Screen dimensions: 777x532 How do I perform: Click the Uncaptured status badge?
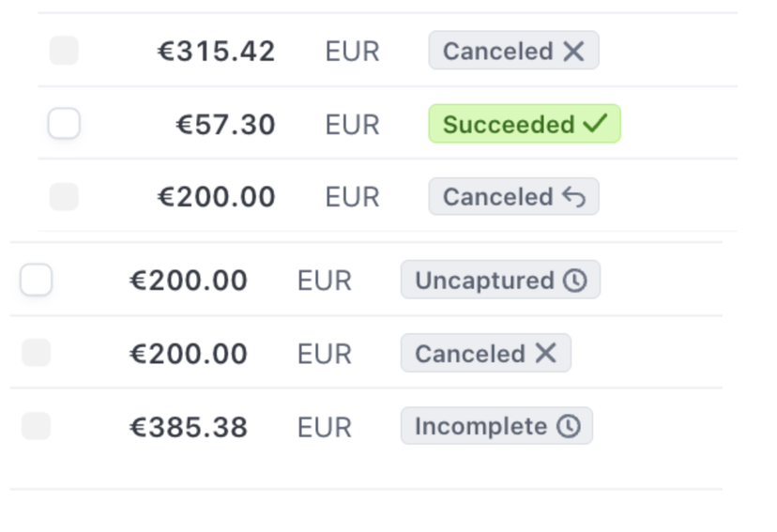(499, 281)
